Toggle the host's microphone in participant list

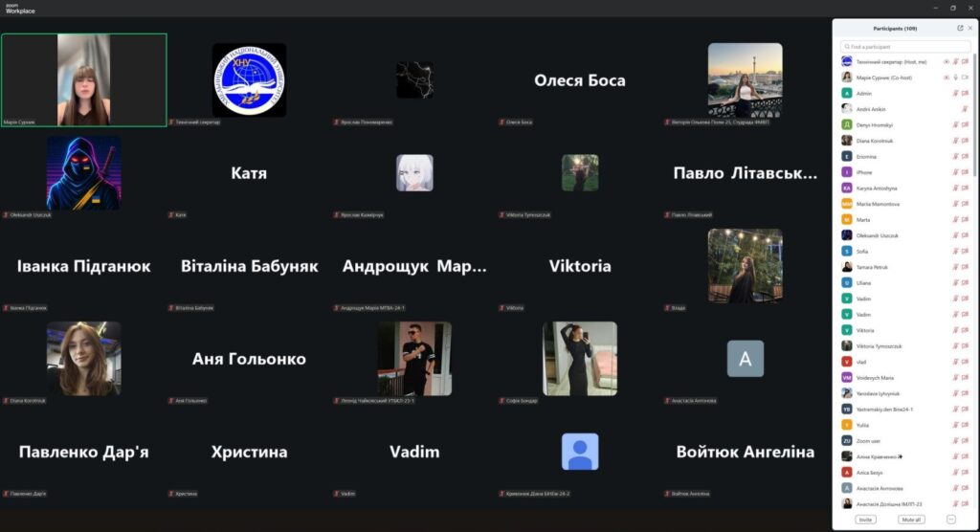[955, 61]
